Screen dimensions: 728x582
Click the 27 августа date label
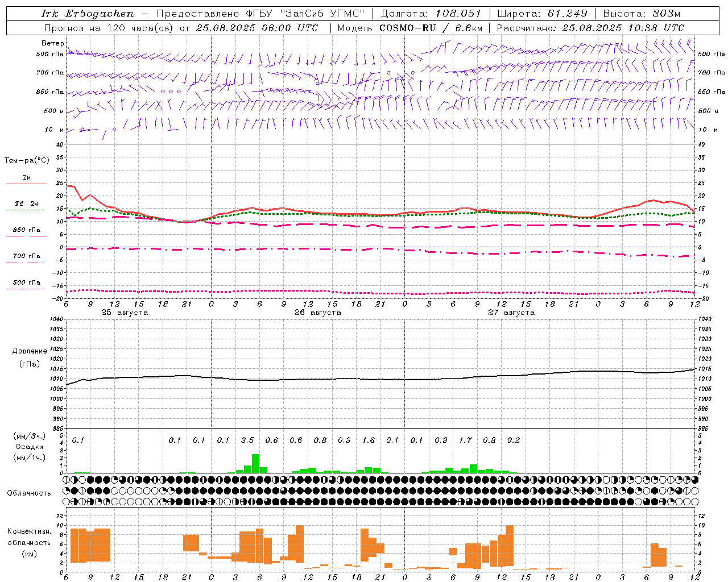(511, 313)
